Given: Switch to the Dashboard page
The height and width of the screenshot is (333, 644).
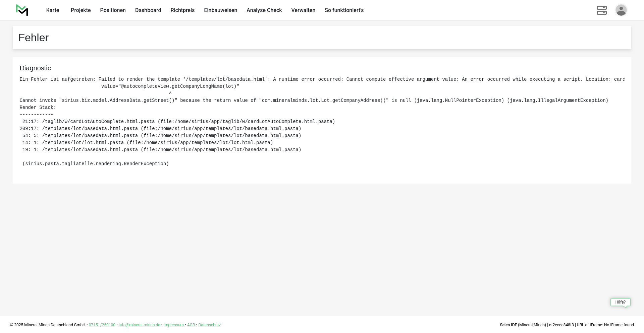Looking at the screenshot, I should 148,10.
